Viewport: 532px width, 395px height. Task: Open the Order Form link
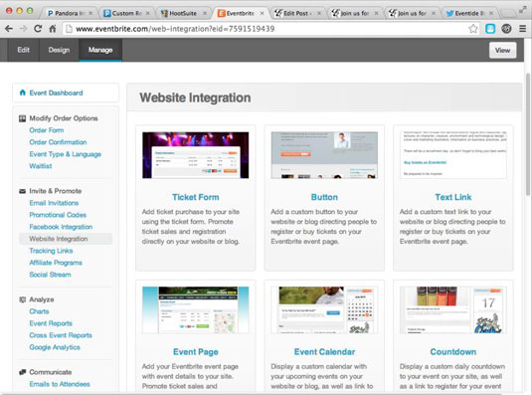point(47,130)
